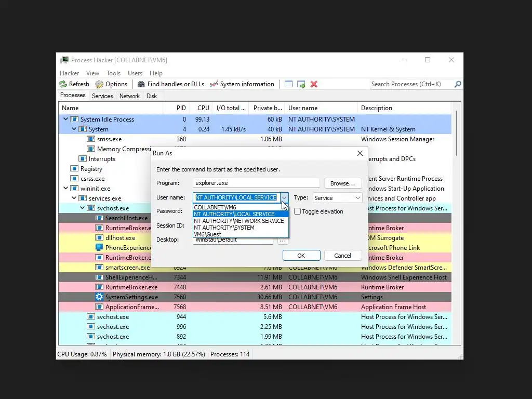Select the PID 7440 RuntimeBroker.exe row
The height and width of the screenshot is (399, 532).
tap(255, 287)
